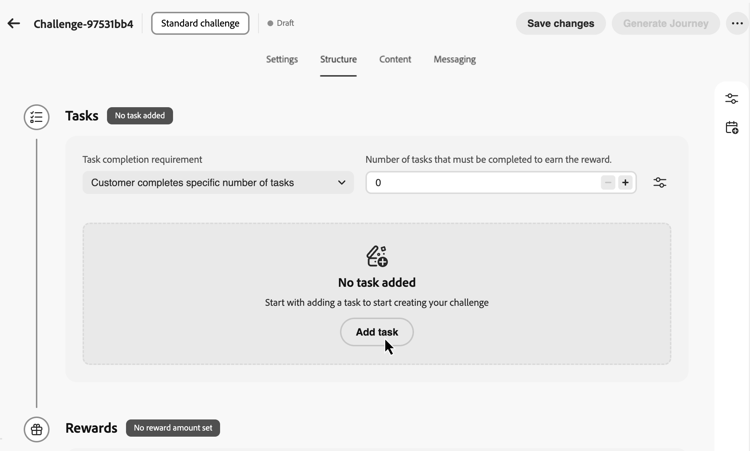The width and height of the screenshot is (750, 451).
Task: Open the Messaging tab
Action: [454, 59]
